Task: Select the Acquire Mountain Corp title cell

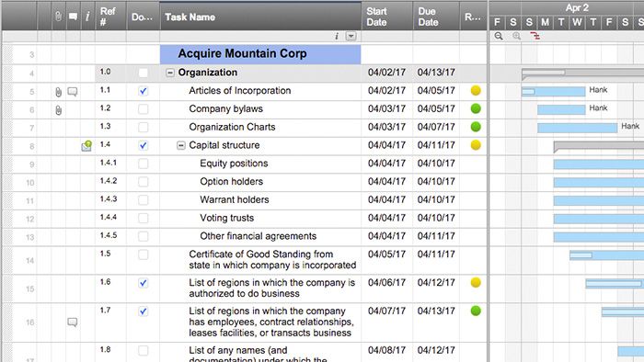Action: [x=260, y=54]
